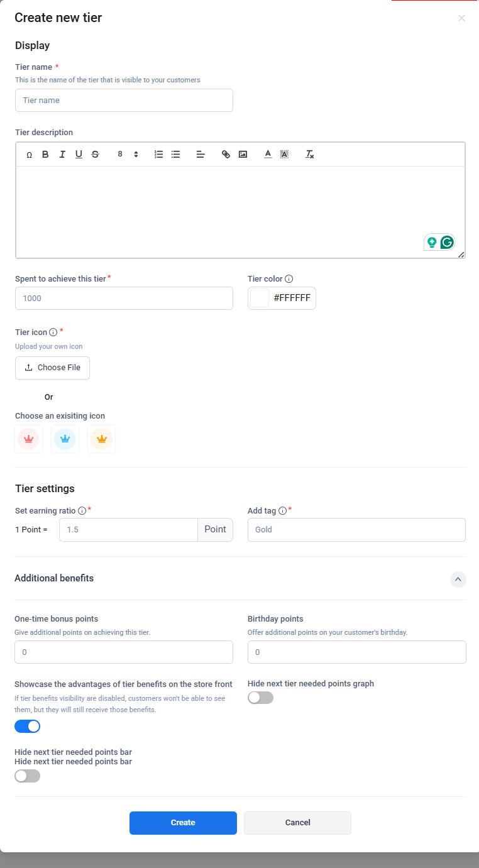This screenshot has width=479, height=868.
Task: Insert an image into tier description
Action: pos(243,154)
